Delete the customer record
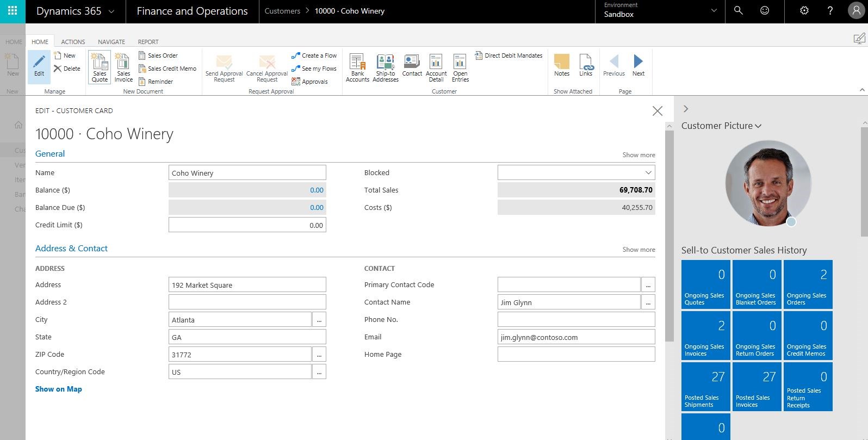This screenshot has height=440, width=868. pyautogui.click(x=67, y=69)
